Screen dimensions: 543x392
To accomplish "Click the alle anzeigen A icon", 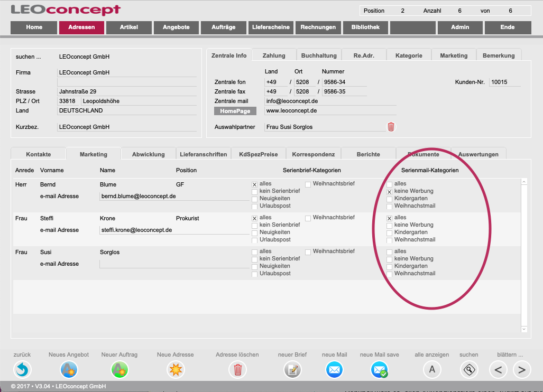I will 432,369.
